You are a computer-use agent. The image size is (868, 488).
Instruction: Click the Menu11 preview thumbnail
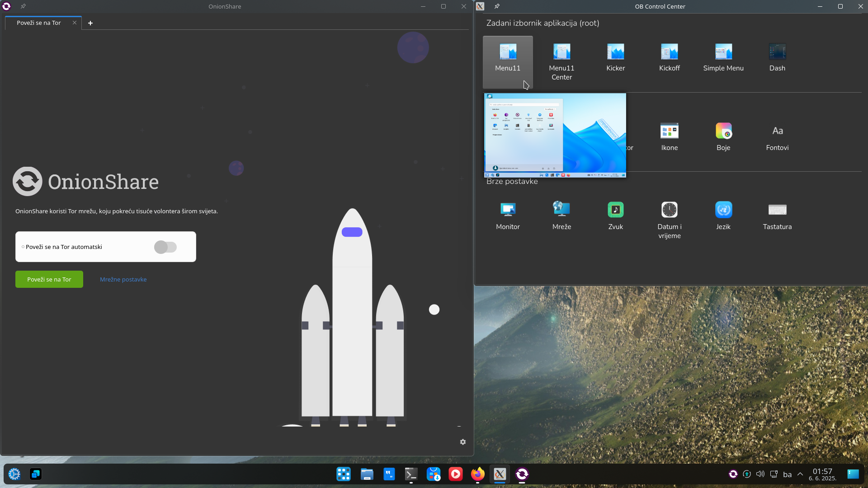pos(555,135)
